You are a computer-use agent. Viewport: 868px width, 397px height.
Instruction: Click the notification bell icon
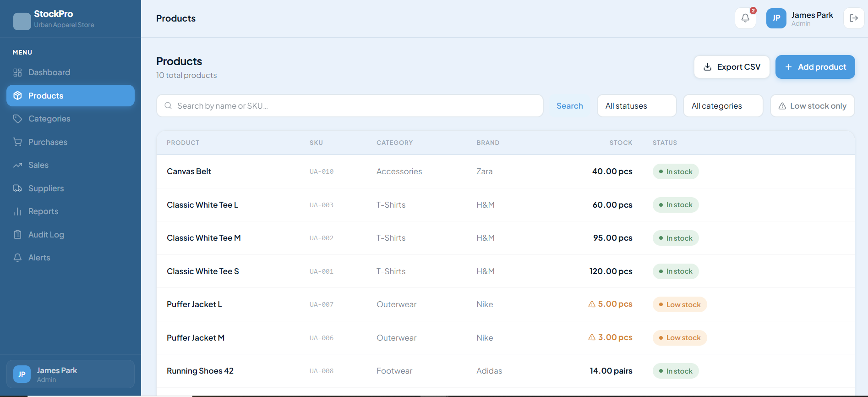tap(745, 18)
